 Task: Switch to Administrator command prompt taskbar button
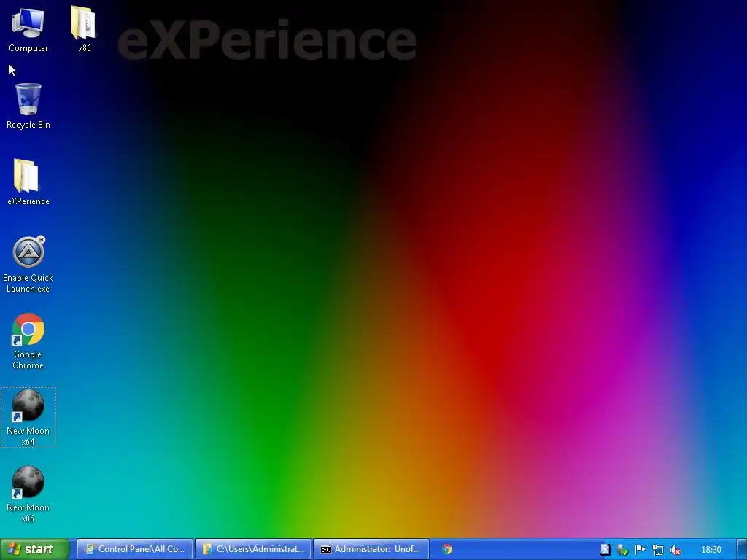[x=371, y=549]
